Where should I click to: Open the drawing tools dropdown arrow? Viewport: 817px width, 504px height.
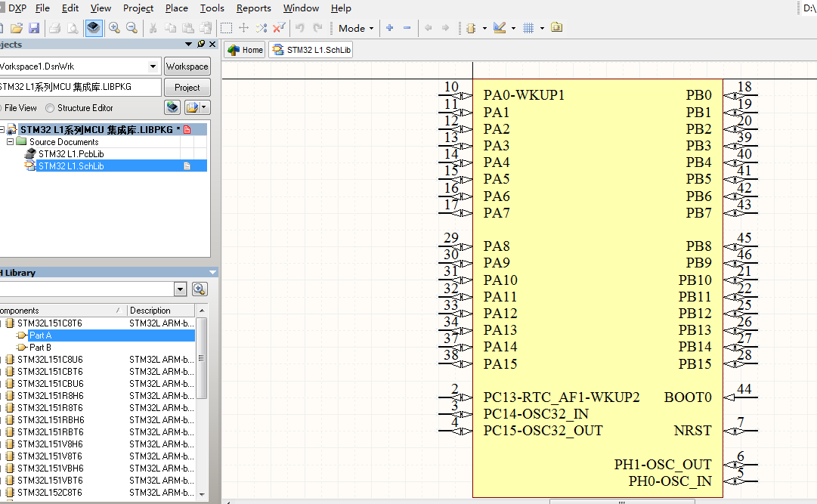coord(513,28)
